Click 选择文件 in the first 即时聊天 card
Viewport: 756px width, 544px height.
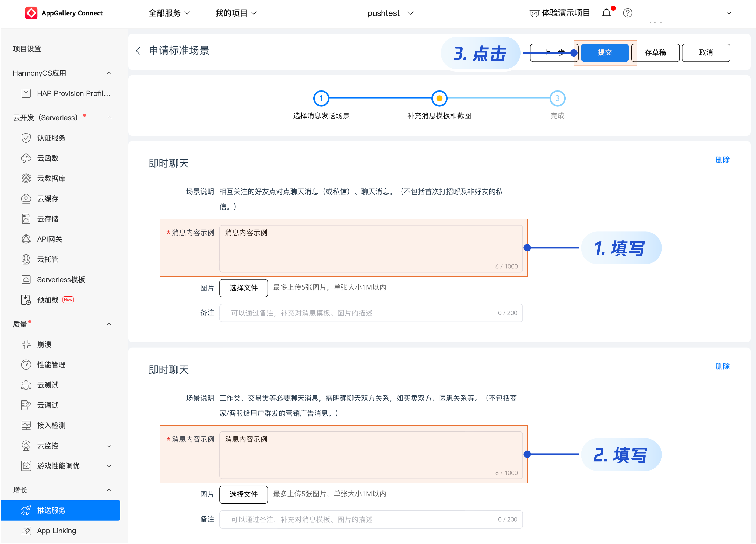pyautogui.click(x=243, y=288)
